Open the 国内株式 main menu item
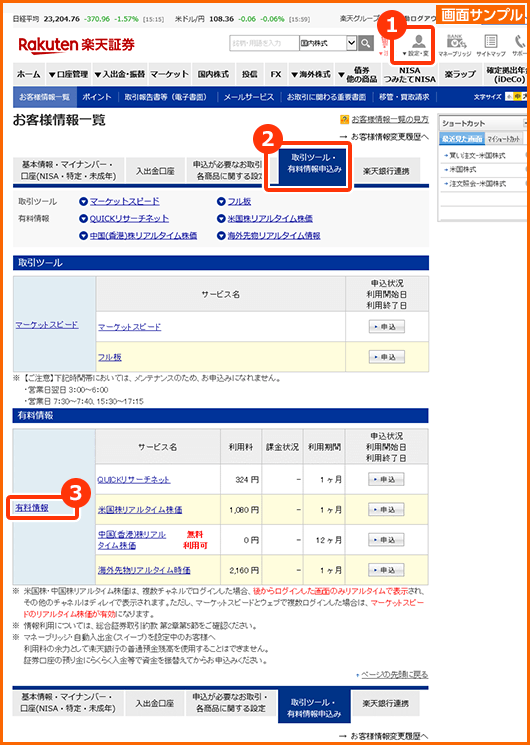This screenshot has height=745, width=530. point(213,74)
